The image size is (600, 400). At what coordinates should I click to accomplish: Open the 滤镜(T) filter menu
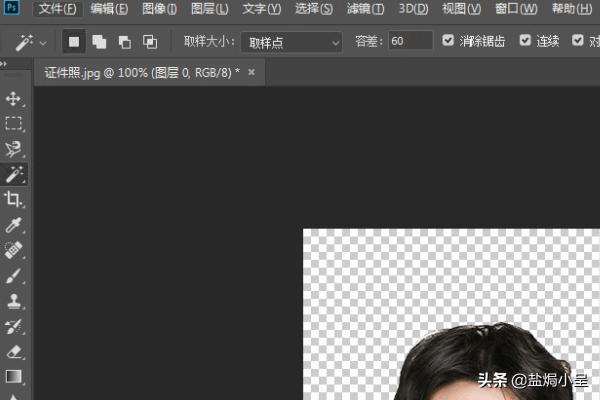[364, 9]
